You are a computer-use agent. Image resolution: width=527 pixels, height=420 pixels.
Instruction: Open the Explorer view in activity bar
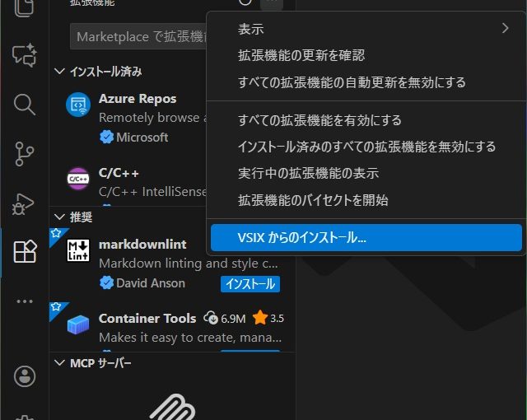coord(24,7)
